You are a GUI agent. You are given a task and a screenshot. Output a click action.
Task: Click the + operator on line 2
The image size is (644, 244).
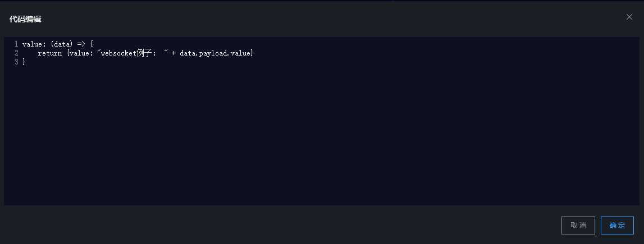[x=174, y=53]
